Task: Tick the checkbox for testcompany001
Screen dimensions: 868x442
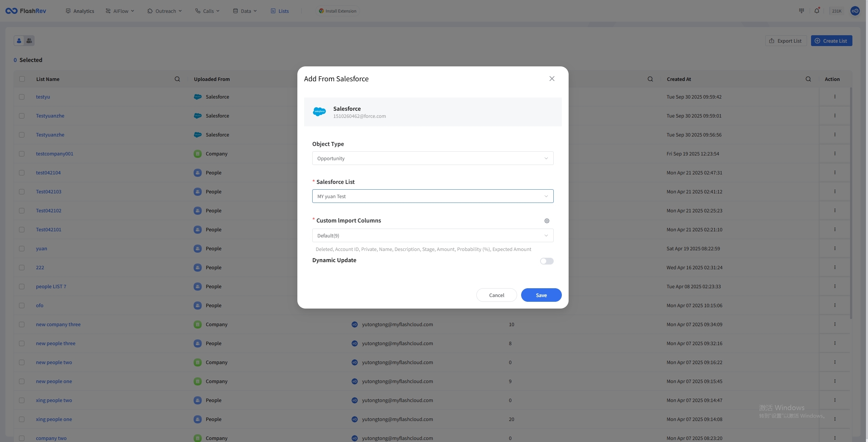Action: click(x=22, y=154)
